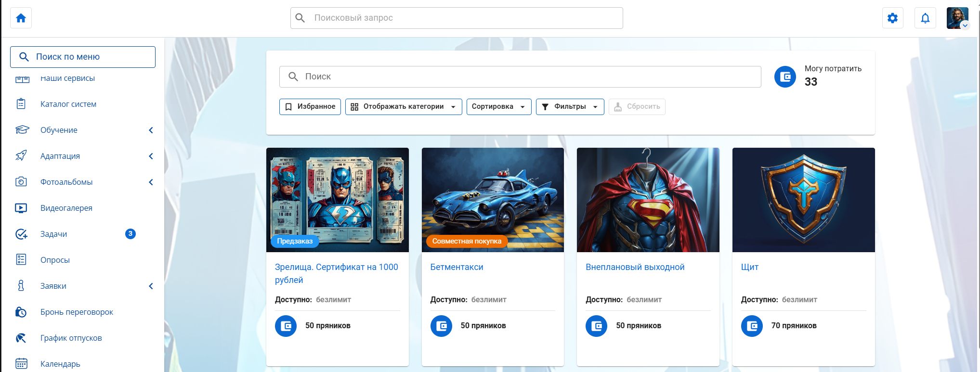Expand the Заявки submenu chevron
The height and width of the screenshot is (372, 980).
click(151, 286)
